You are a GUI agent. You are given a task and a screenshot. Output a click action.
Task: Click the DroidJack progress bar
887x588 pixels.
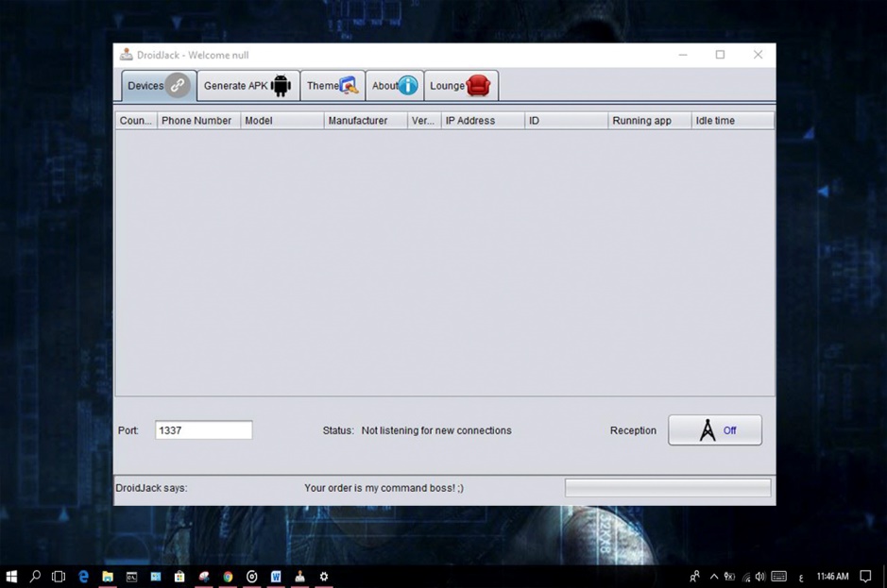(668, 488)
